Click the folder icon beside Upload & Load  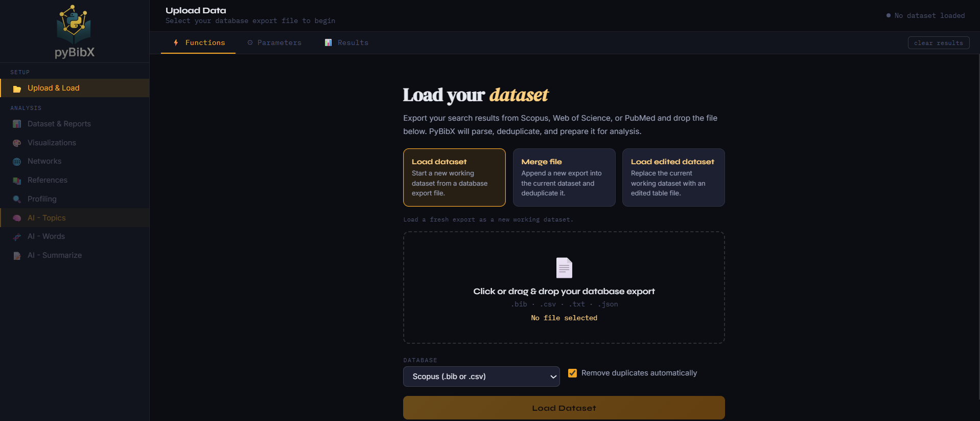point(17,88)
